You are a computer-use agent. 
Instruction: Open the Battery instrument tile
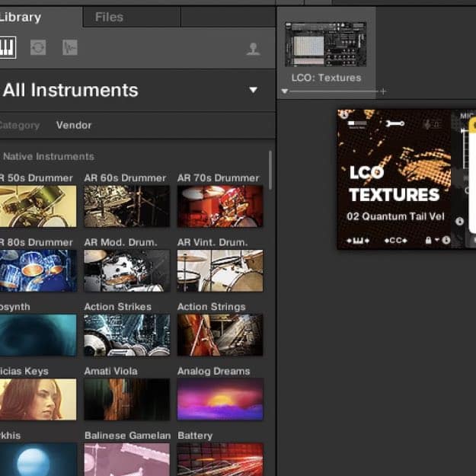click(x=220, y=459)
